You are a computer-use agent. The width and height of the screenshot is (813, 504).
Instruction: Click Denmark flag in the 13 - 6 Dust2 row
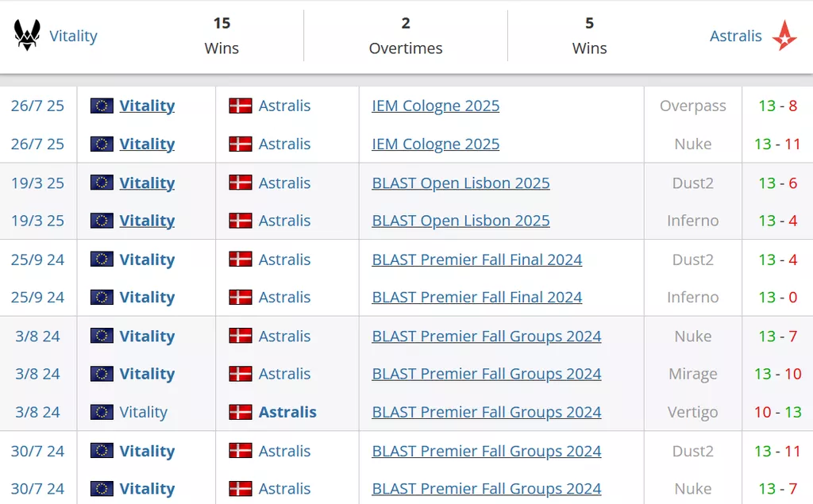click(x=241, y=183)
